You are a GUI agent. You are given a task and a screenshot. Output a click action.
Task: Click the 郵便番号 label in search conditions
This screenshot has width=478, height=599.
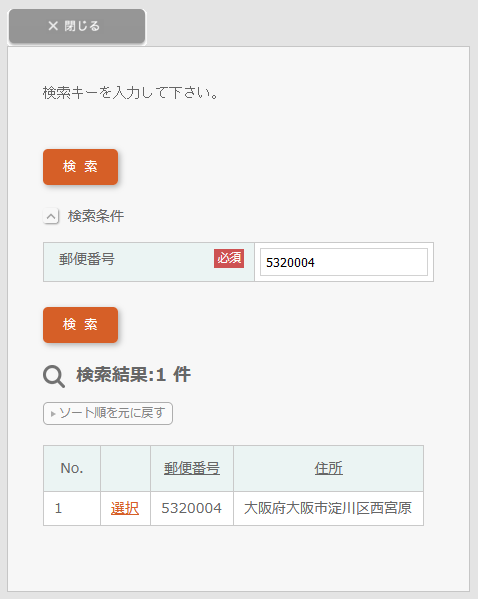coord(87,259)
